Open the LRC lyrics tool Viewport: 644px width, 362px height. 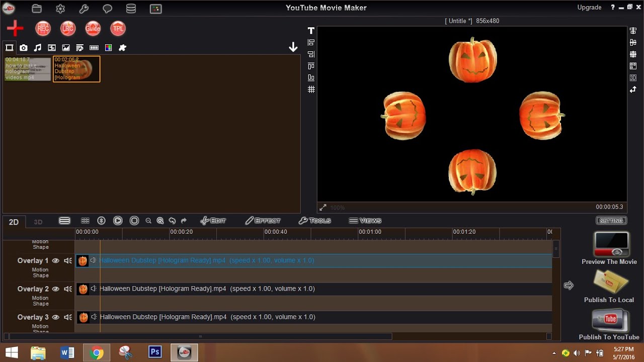coord(68,28)
